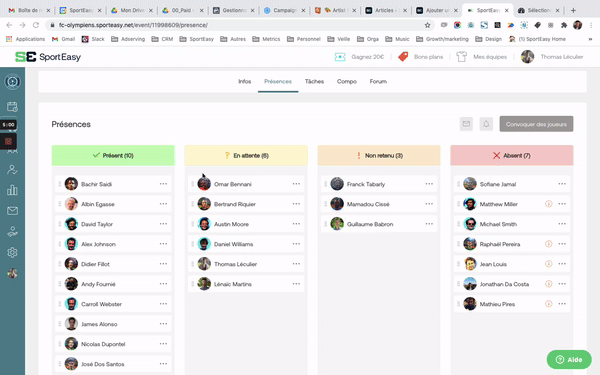Image resolution: width=600 pixels, height=375 pixels.
Task: Open the calendar icon in left sidebar
Action: 12,107
